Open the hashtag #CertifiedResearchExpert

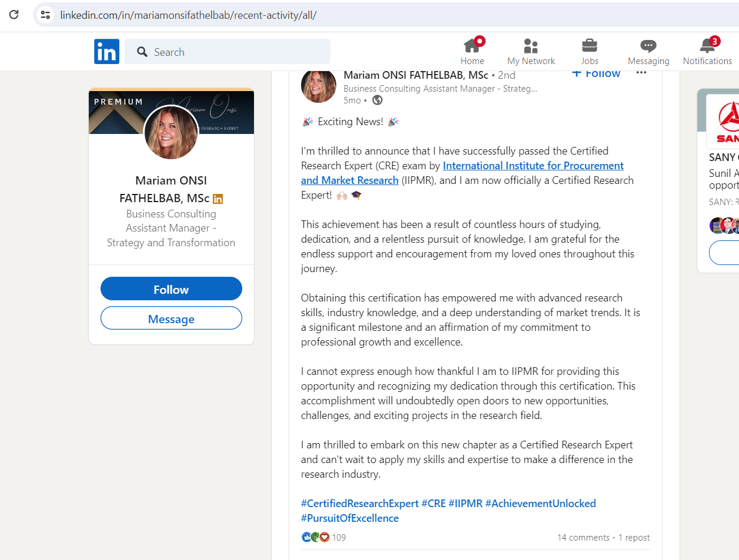360,504
